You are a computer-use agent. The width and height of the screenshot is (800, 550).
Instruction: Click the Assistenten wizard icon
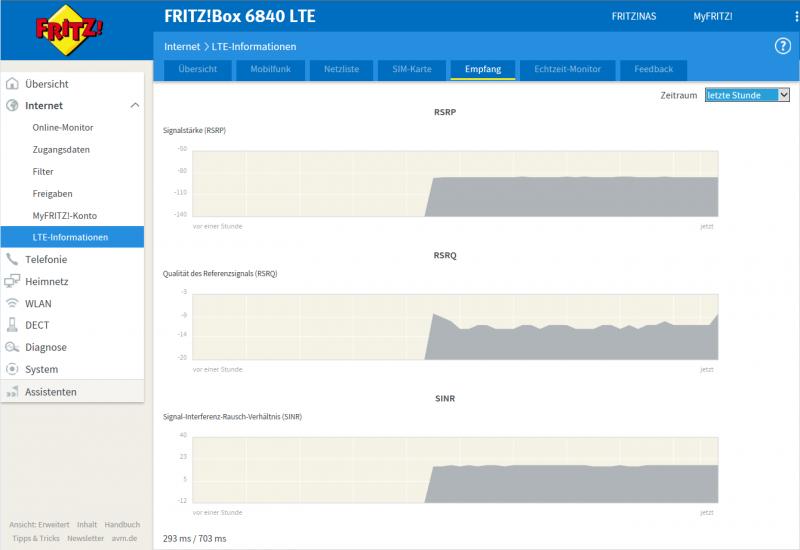point(12,392)
